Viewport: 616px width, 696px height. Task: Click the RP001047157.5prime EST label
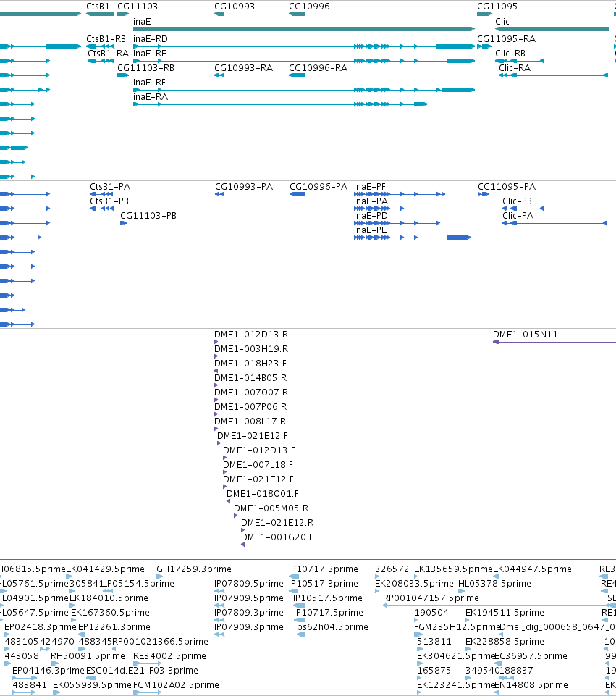pos(431,598)
